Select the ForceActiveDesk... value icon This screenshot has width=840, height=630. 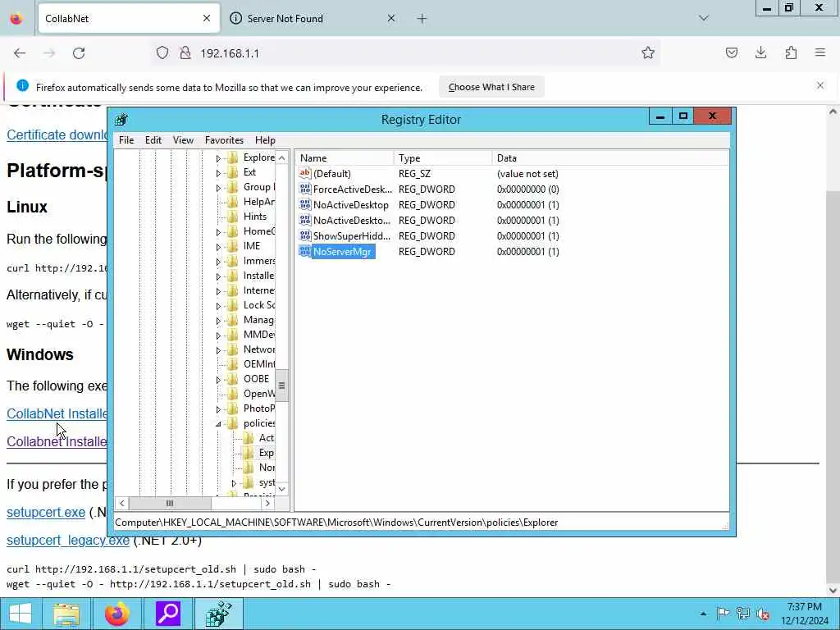tap(305, 189)
